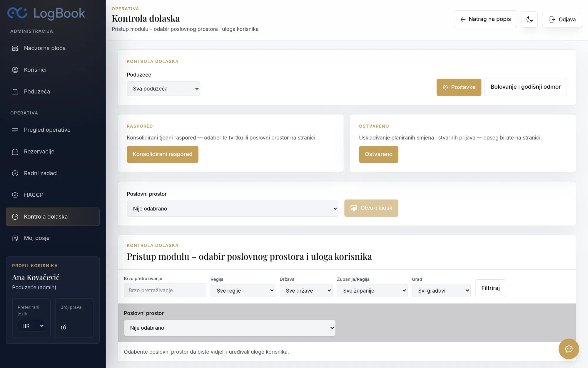Open the Svi gradovi dropdown
The image size is (588, 368).
pyautogui.click(x=441, y=291)
